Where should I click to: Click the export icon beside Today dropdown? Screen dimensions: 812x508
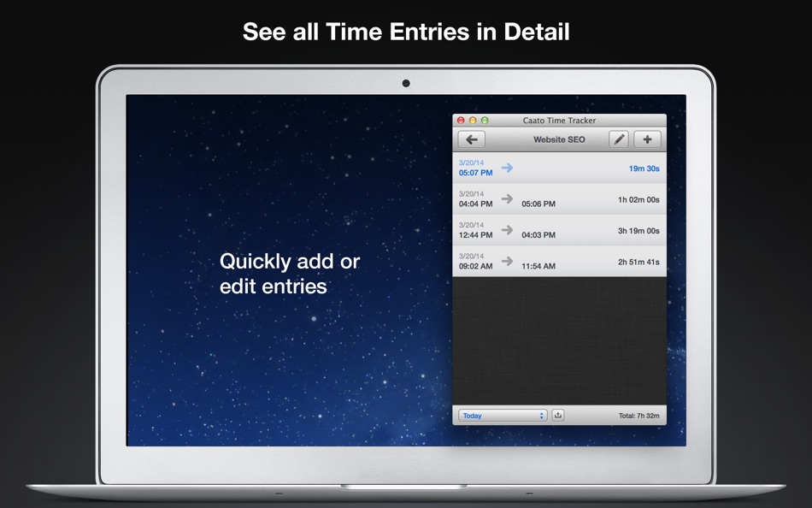(x=558, y=416)
